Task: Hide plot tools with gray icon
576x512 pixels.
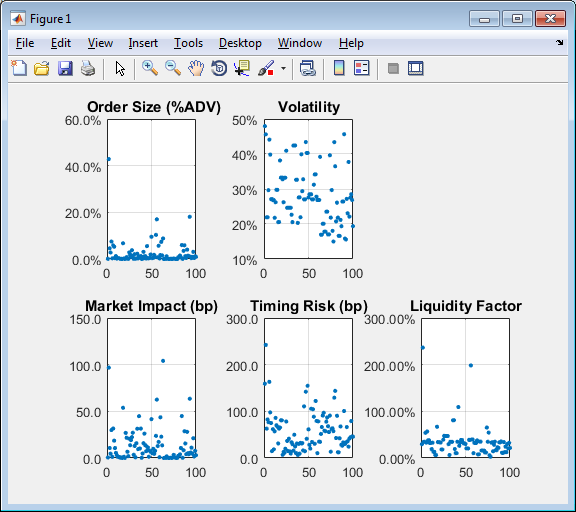Action: pyautogui.click(x=393, y=68)
